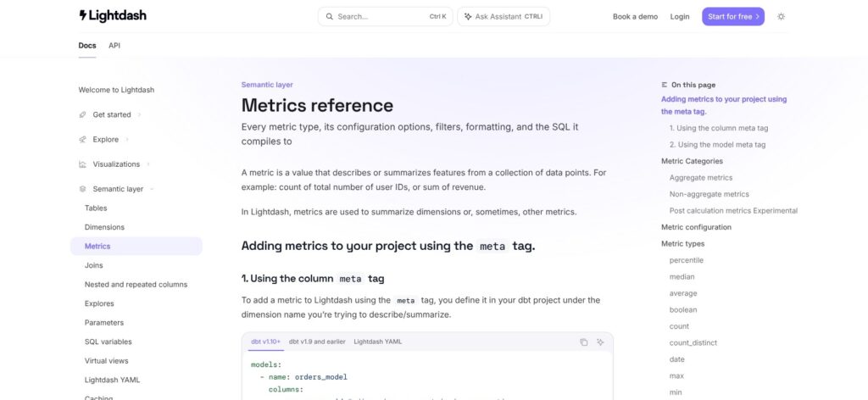This screenshot has width=868, height=400.
Task: Click the sparkle icon beside Ask Assistant
Action: tap(468, 17)
